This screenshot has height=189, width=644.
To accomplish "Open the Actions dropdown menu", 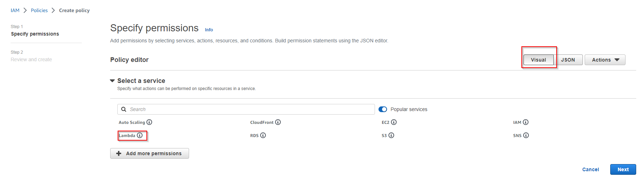I will (x=605, y=60).
